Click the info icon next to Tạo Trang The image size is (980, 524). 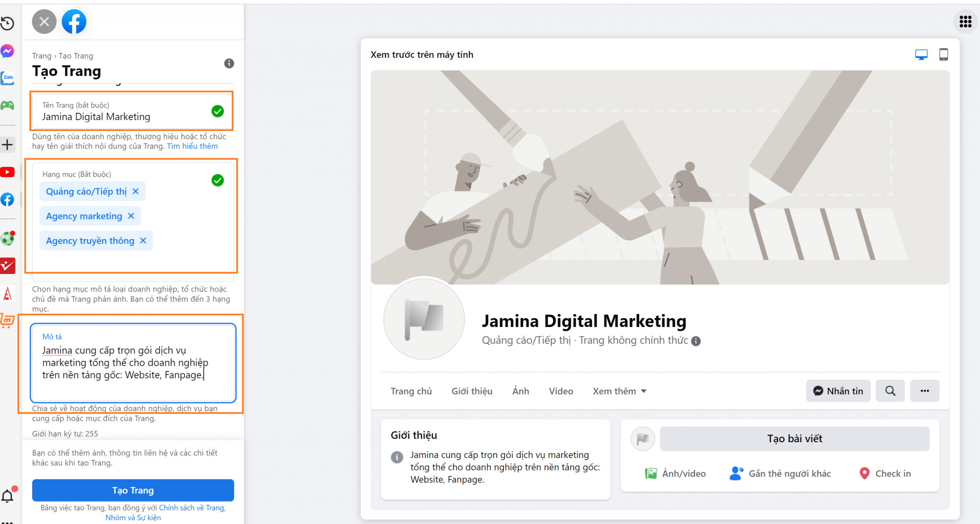coord(229,64)
